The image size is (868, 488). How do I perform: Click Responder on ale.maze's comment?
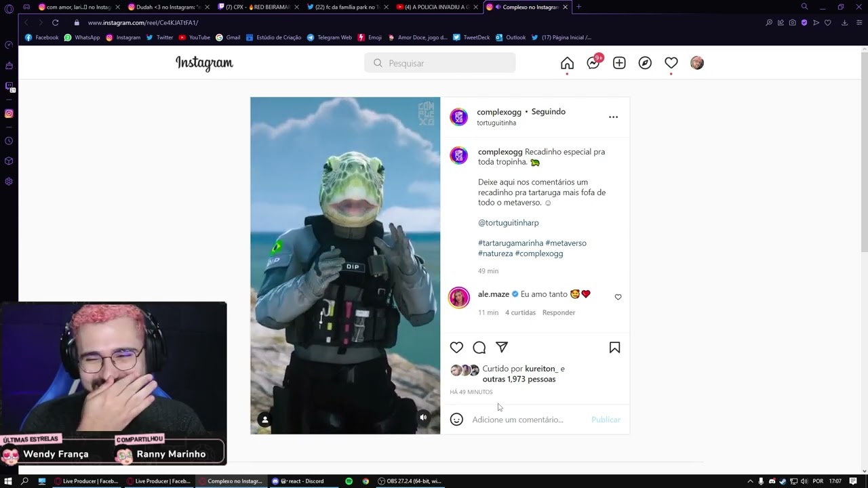(559, 312)
